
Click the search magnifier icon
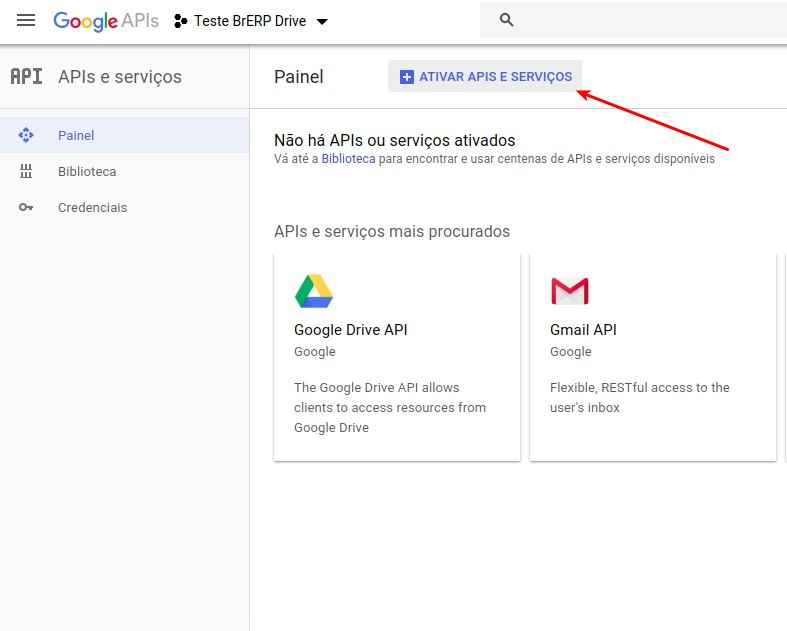tap(507, 20)
